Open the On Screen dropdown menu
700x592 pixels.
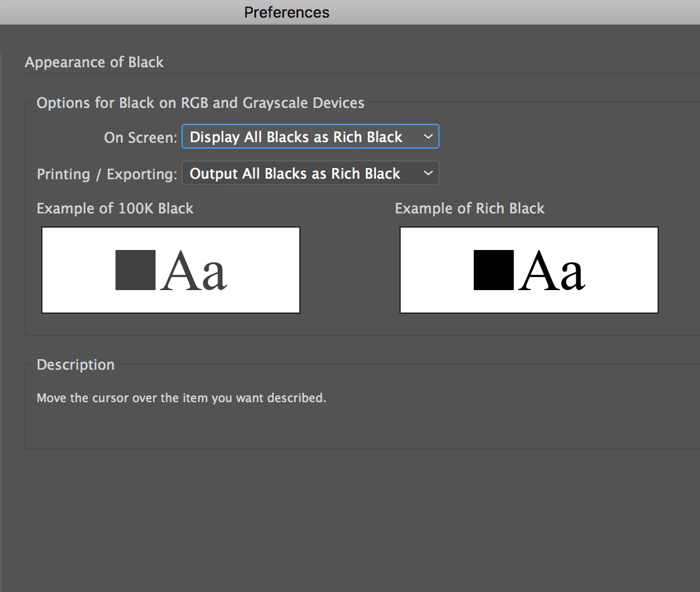click(x=310, y=137)
